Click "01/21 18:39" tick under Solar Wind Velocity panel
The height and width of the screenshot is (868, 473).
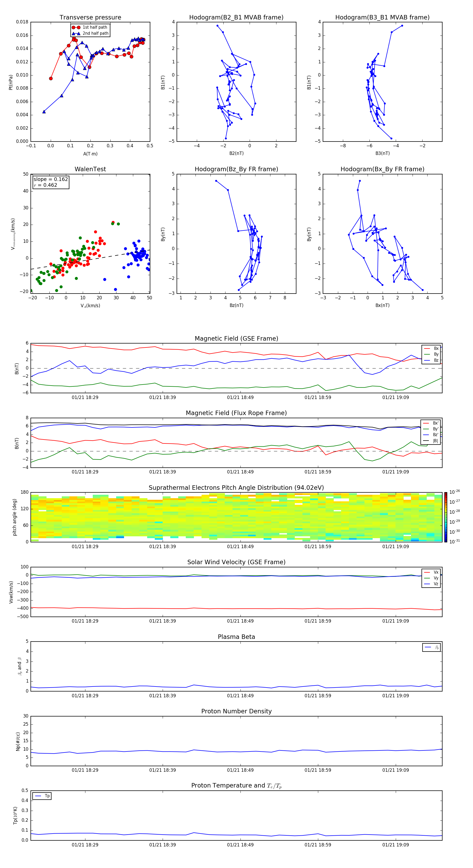tap(163, 621)
